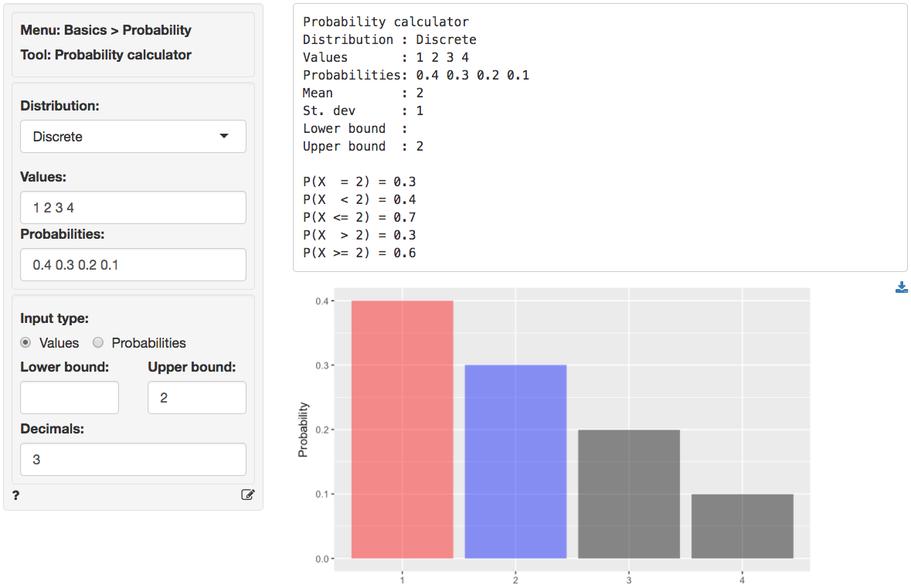Viewport: 911px width, 588px height.
Task: Click the Menu: Basics > Probability heading
Action: [x=106, y=30]
